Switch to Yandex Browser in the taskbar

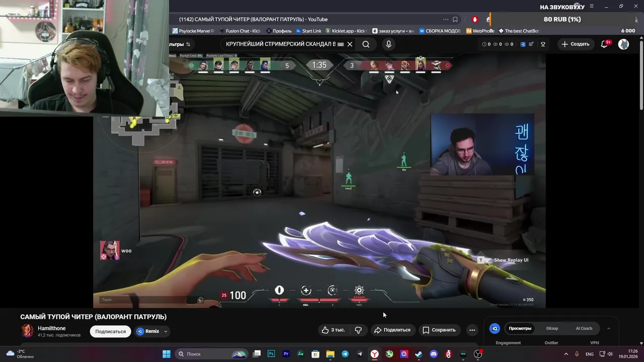(x=375, y=354)
